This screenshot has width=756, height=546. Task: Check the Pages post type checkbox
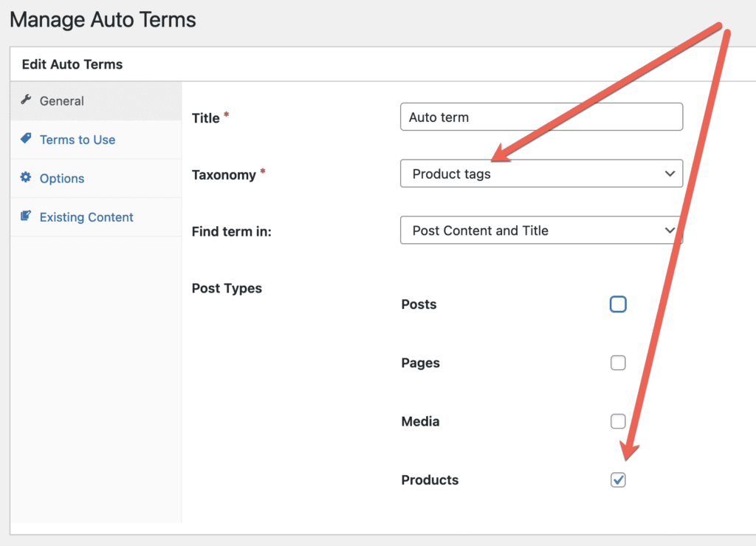point(618,363)
